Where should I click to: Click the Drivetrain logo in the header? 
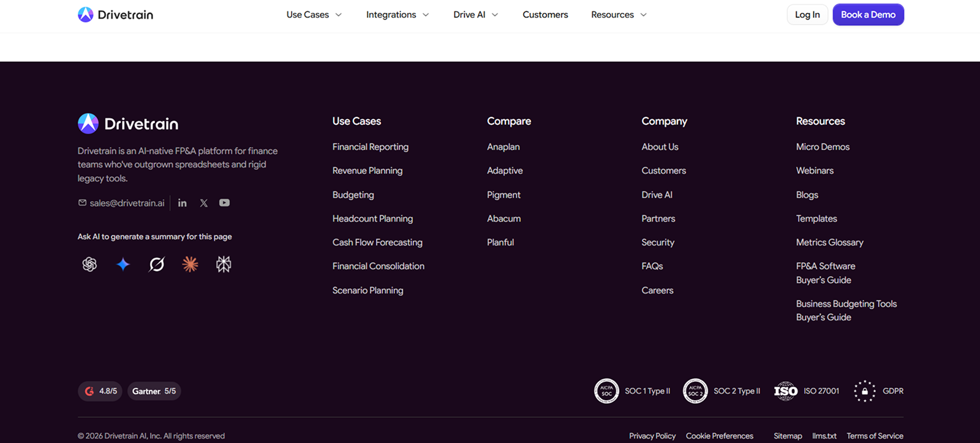[115, 15]
